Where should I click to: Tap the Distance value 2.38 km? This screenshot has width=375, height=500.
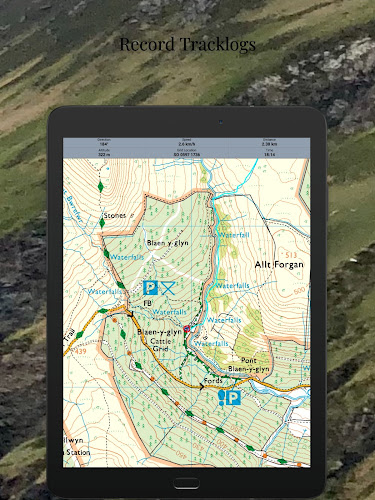[269, 144]
